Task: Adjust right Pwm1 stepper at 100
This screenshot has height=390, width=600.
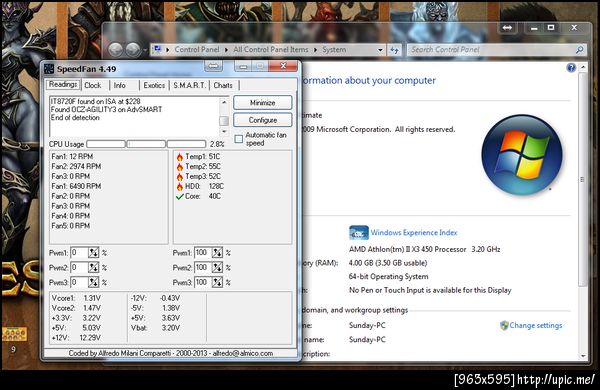Action: click(217, 253)
